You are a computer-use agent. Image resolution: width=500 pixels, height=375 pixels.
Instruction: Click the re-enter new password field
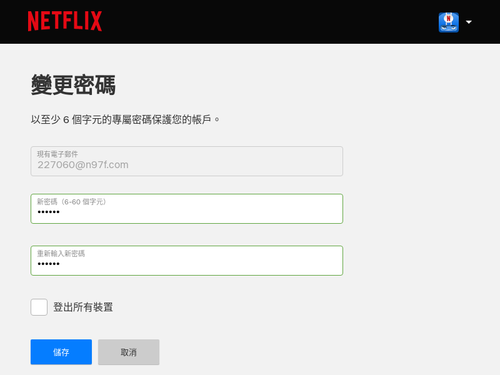coord(187,261)
